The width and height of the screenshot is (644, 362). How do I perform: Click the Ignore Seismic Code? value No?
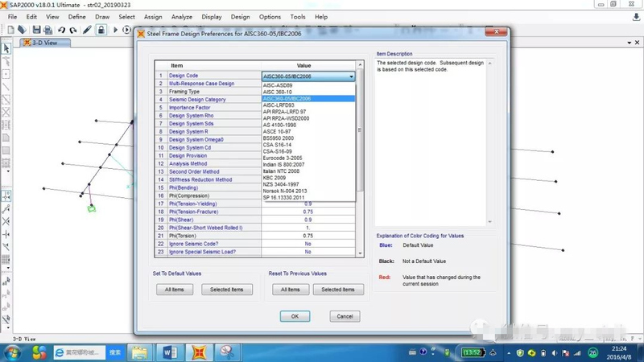pos(308,244)
